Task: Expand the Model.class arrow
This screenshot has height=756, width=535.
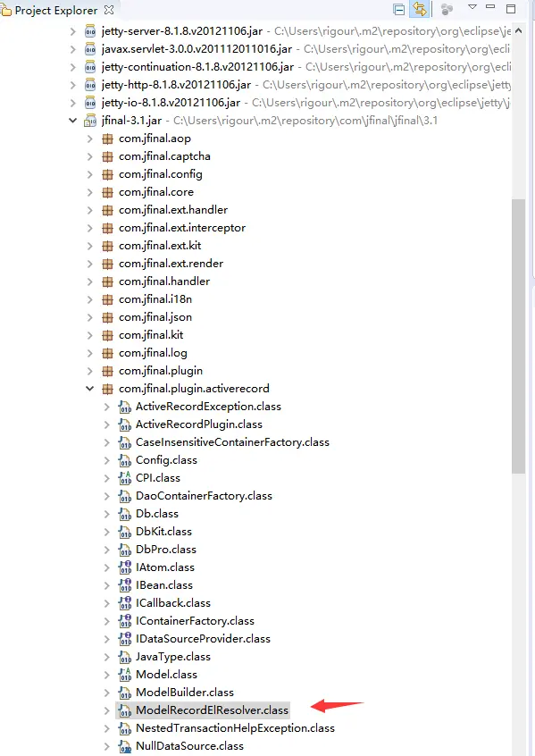Action: 107,675
